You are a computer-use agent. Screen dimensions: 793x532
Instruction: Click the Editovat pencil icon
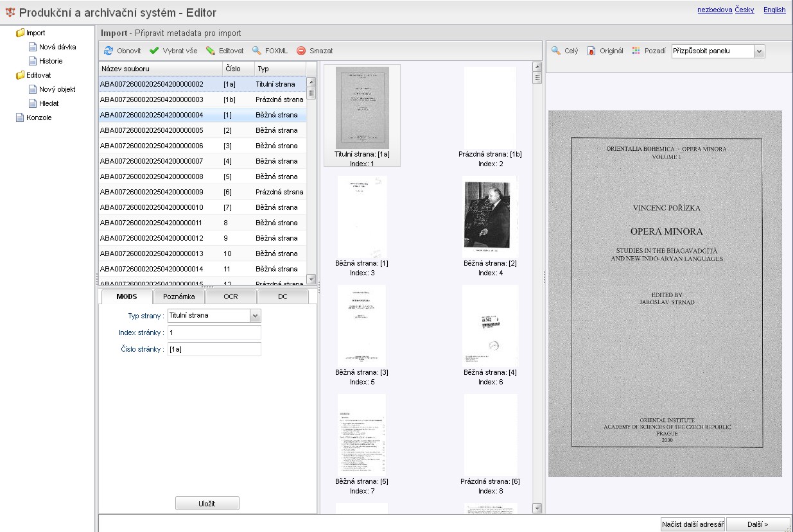click(x=210, y=51)
